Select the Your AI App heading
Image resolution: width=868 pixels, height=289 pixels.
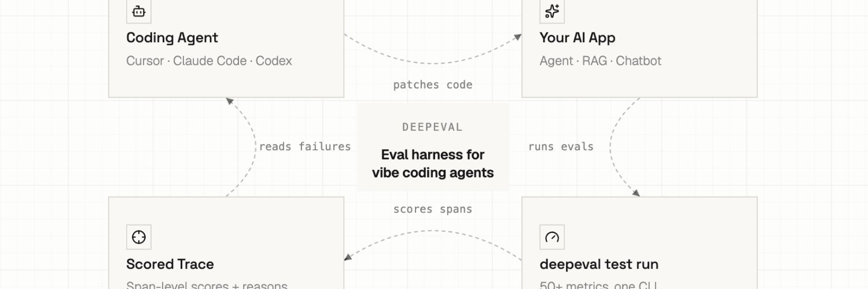578,38
